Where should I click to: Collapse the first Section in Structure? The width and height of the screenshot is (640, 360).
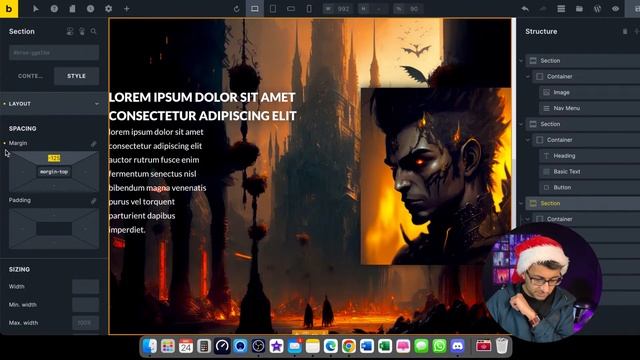(521, 61)
